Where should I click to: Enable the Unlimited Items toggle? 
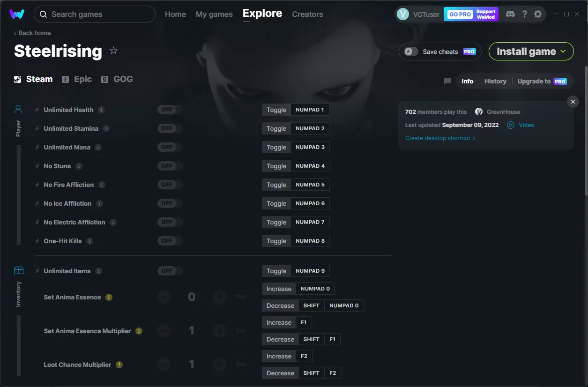pyautogui.click(x=170, y=271)
